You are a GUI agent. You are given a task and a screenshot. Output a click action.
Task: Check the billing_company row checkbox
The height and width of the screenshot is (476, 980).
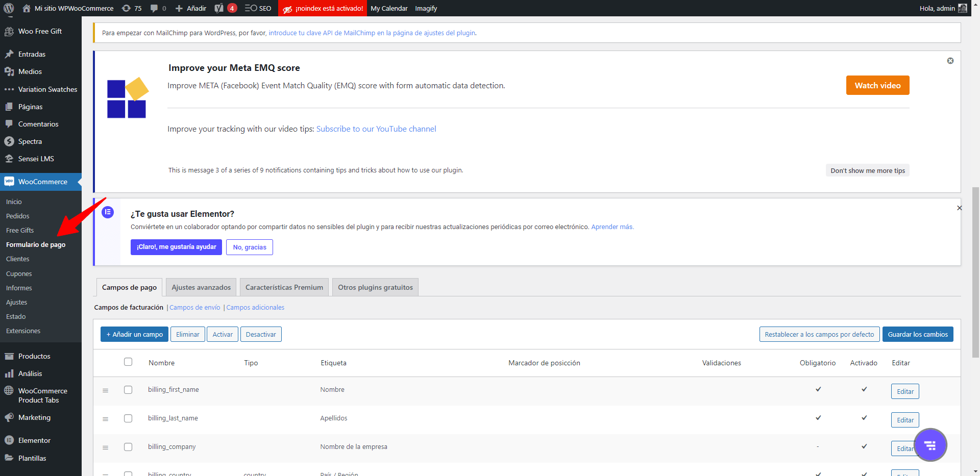128,447
